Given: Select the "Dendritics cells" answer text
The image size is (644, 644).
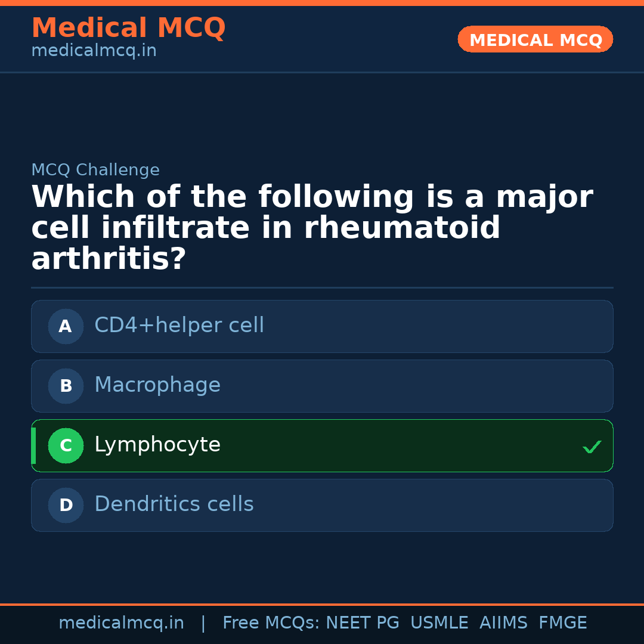Looking at the screenshot, I should pos(174,504).
